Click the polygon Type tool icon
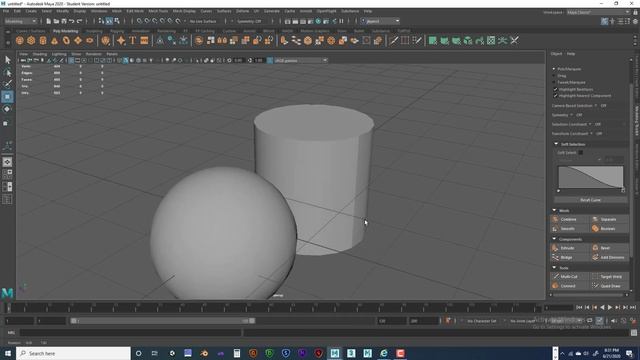640x360 pixels. pyautogui.click(x=133, y=40)
